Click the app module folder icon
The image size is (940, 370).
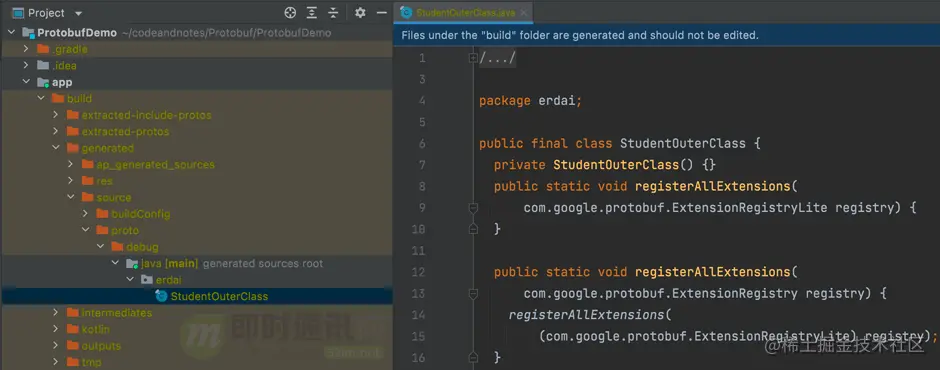43,82
